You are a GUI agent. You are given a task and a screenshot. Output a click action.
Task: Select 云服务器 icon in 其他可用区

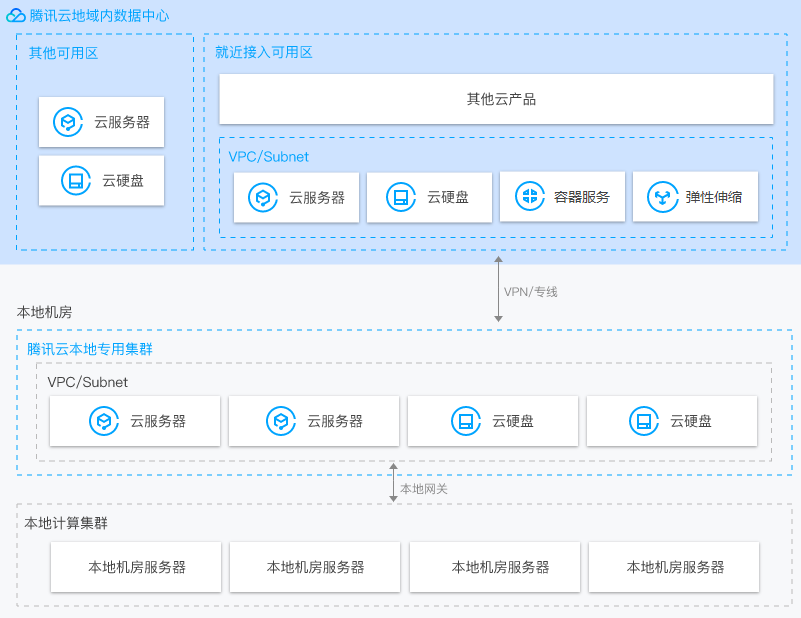pyautogui.click(x=68, y=122)
